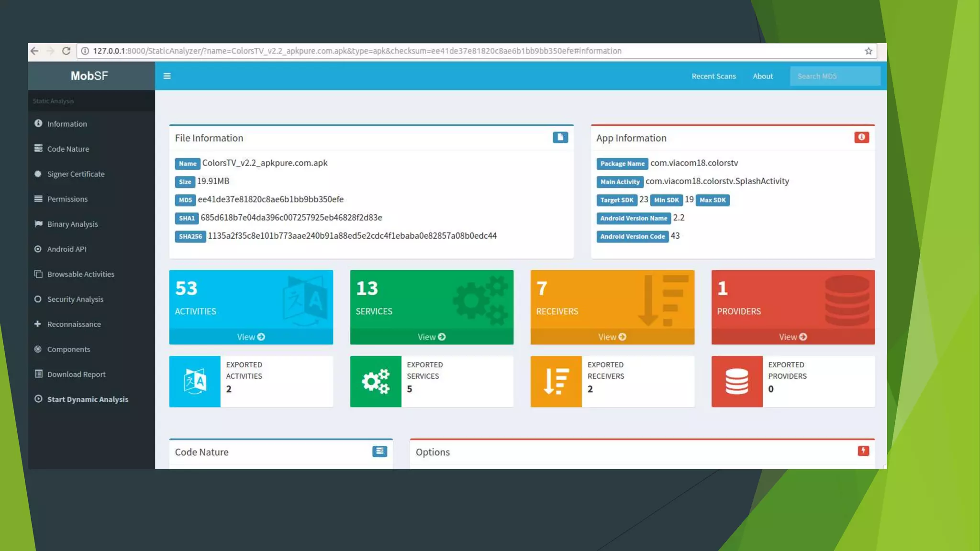Toggle the hamburger sidebar menu icon
The height and width of the screenshot is (551, 980).
(x=167, y=76)
